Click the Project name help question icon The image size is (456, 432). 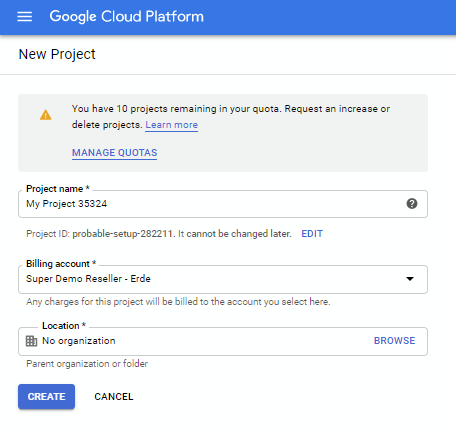coord(412,204)
